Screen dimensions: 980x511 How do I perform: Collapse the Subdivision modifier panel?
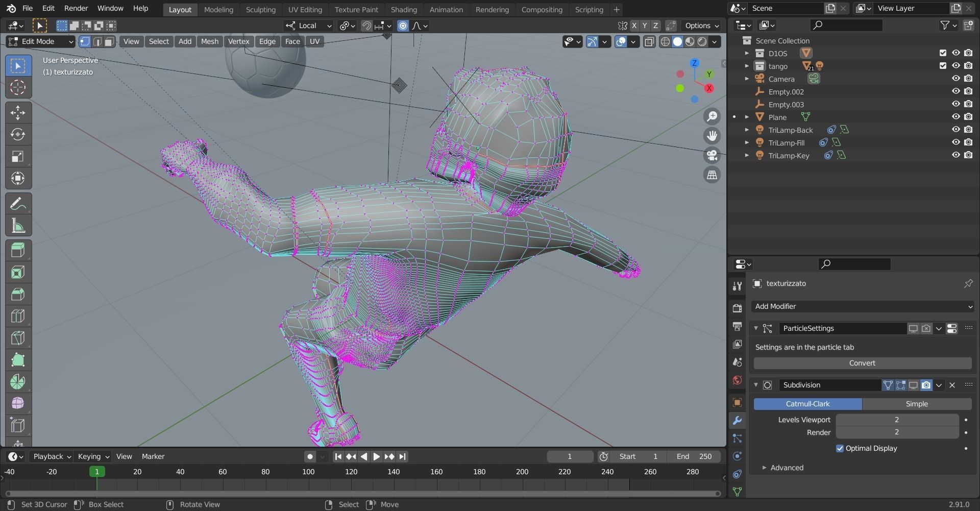click(756, 385)
